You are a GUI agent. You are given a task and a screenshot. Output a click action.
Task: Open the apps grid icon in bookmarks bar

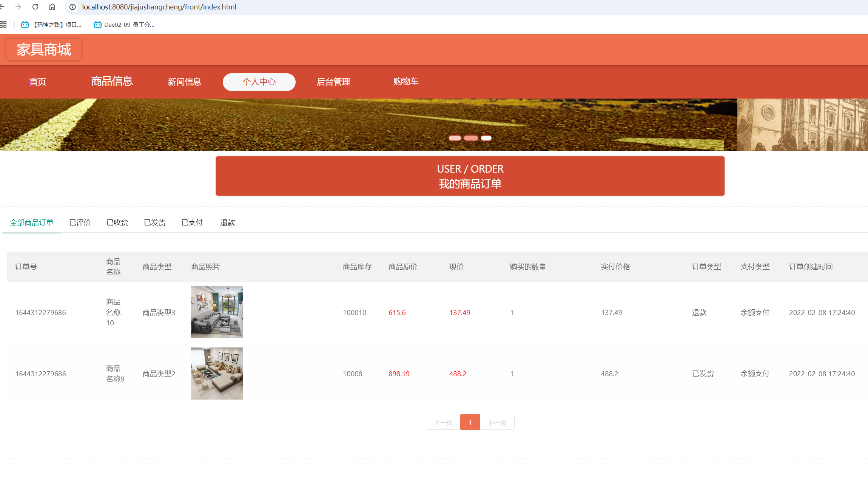click(x=3, y=25)
